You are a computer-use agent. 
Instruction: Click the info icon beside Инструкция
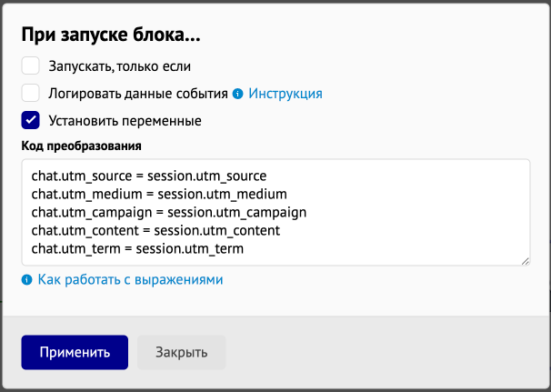tap(238, 94)
